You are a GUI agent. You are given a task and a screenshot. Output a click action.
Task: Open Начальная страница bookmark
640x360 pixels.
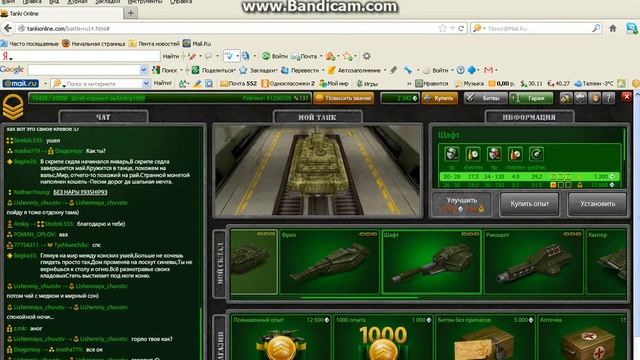tap(93, 44)
